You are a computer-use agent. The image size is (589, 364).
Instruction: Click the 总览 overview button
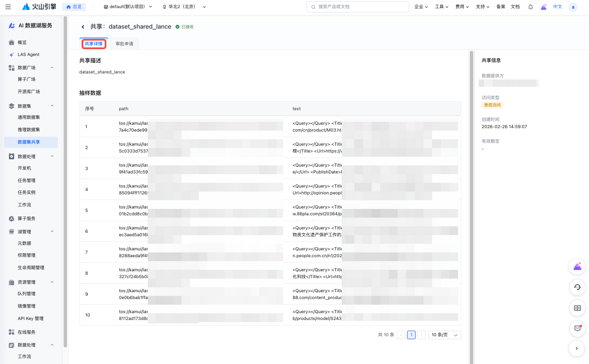pyautogui.click(x=74, y=7)
